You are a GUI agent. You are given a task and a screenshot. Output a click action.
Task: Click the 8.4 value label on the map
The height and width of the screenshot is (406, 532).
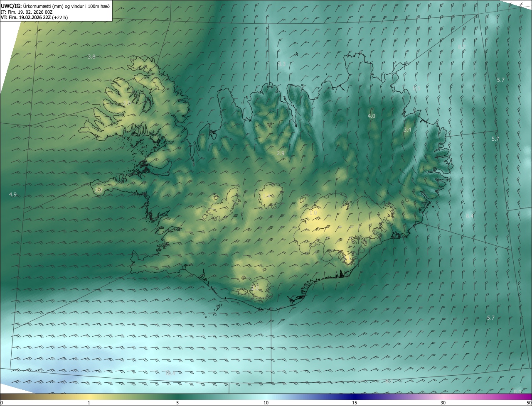470,216
